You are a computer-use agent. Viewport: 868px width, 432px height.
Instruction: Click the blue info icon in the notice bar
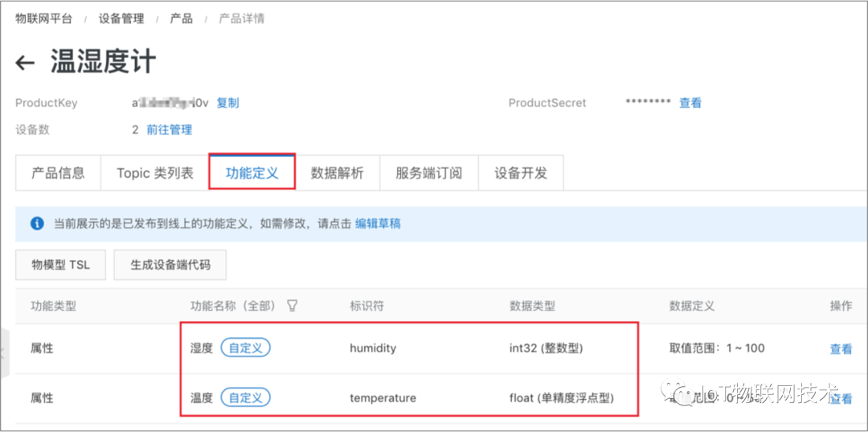pyautogui.click(x=37, y=224)
